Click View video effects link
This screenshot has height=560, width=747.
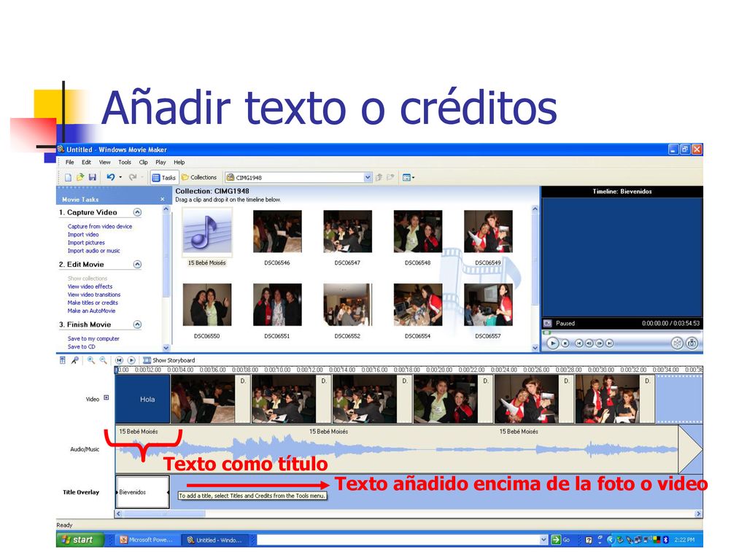click(x=90, y=286)
